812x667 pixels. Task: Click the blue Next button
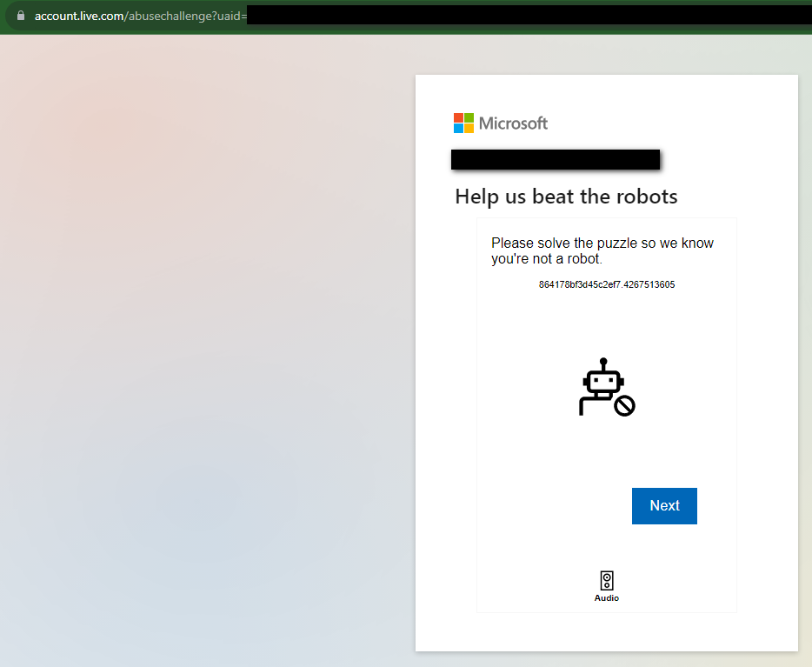coord(664,505)
